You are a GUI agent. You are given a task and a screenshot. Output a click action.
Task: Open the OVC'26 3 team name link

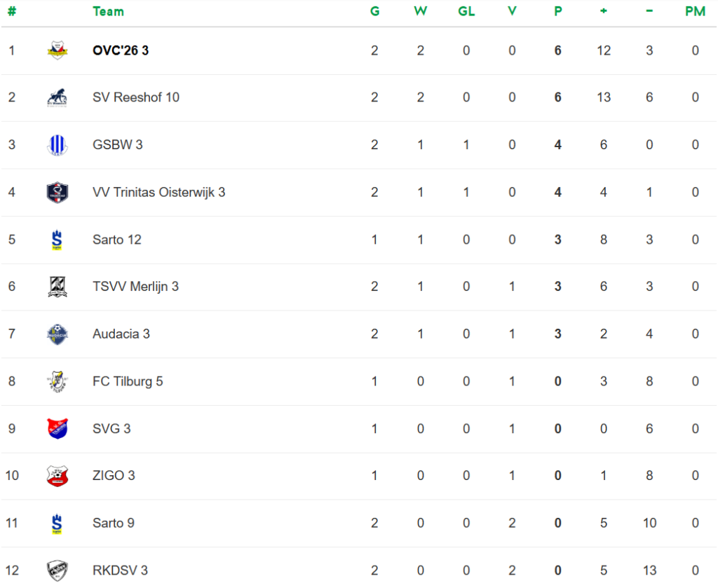pyautogui.click(x=121, y=50)
